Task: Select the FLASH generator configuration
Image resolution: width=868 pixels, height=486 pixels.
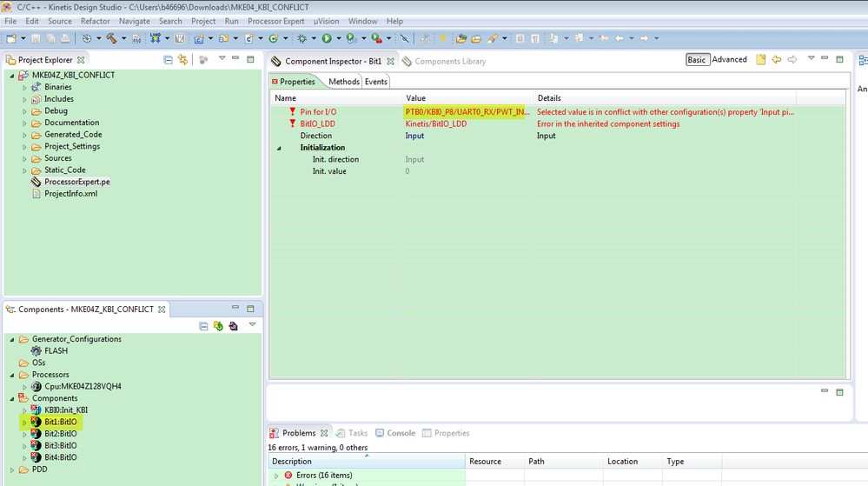Action: click(56, 350)
